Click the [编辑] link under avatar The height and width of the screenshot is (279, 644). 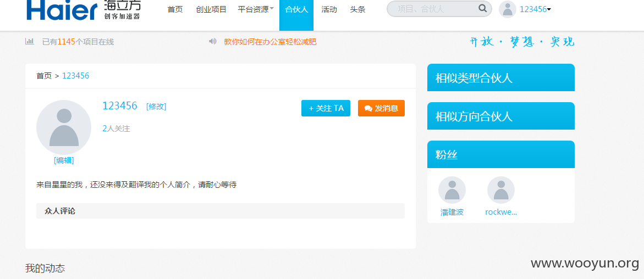pyautogui.click(x=64, y=160)
